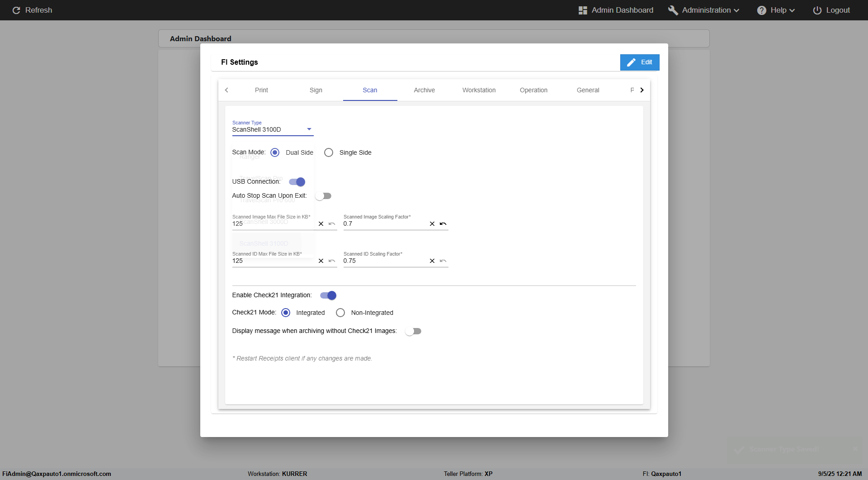This screenshot has width=868, height=480.
Task: Clear the Scanned ID Max File Size field
Action: coord(321,261)
